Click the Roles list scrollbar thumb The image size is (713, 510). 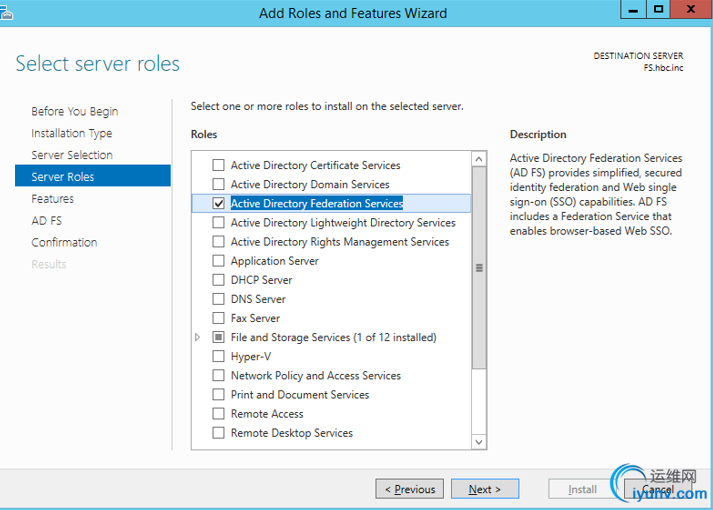[479, 268]
